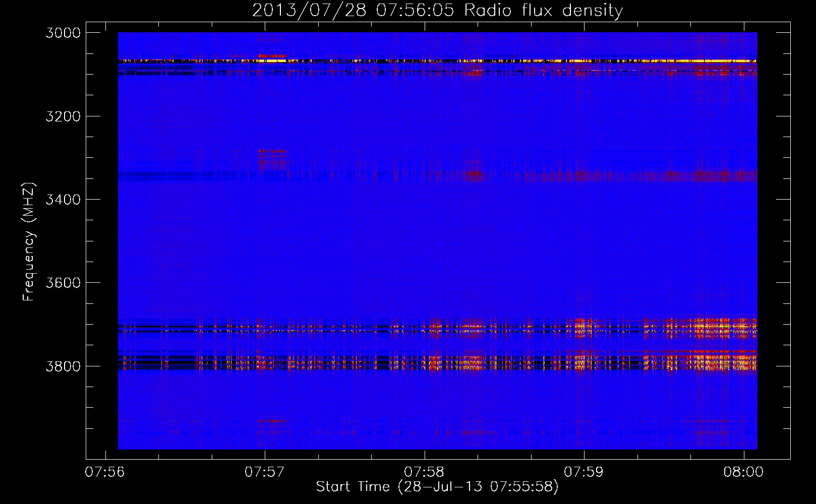Click the "Start Time (28-Jul-13 07:55:58)" label
The height and width of the screenshot is (504, 816).
437,487
